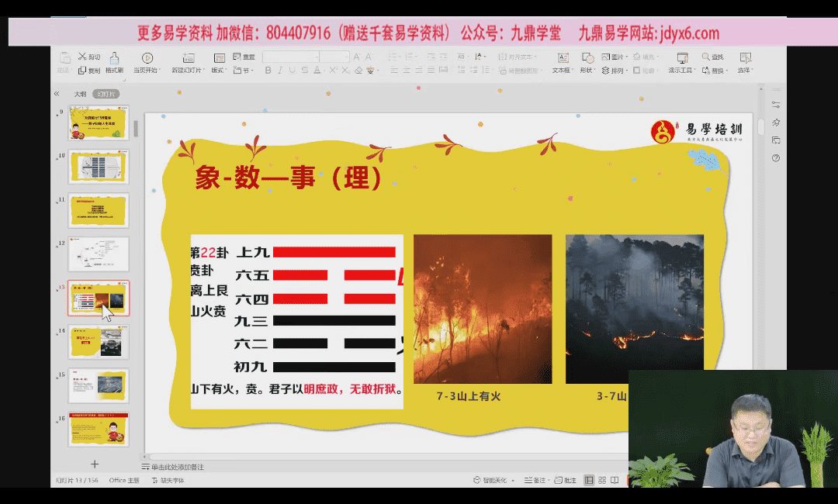Switch to the 幻灯片 slides tab
This screenshot has height=504, width=838.
coord(105,94)
